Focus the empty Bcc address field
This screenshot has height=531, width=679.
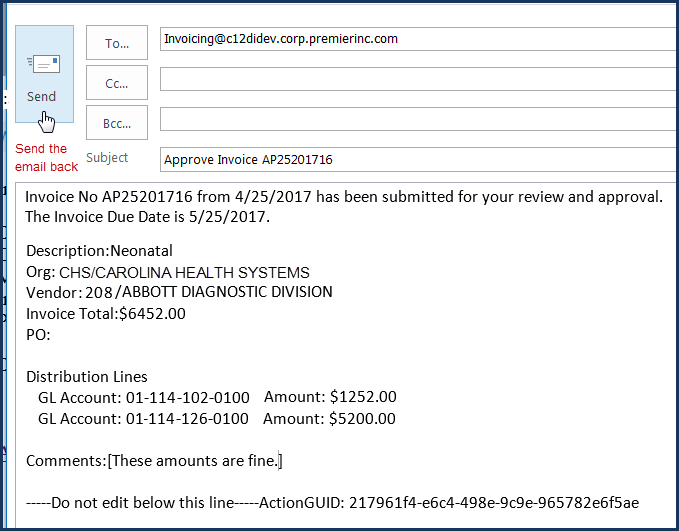pyautogui.click(x=416, y=119)
